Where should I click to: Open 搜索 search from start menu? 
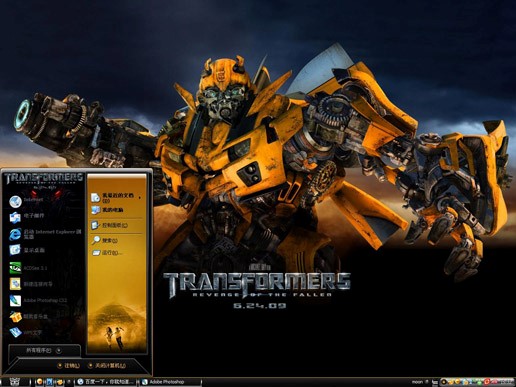click(116, 240)
